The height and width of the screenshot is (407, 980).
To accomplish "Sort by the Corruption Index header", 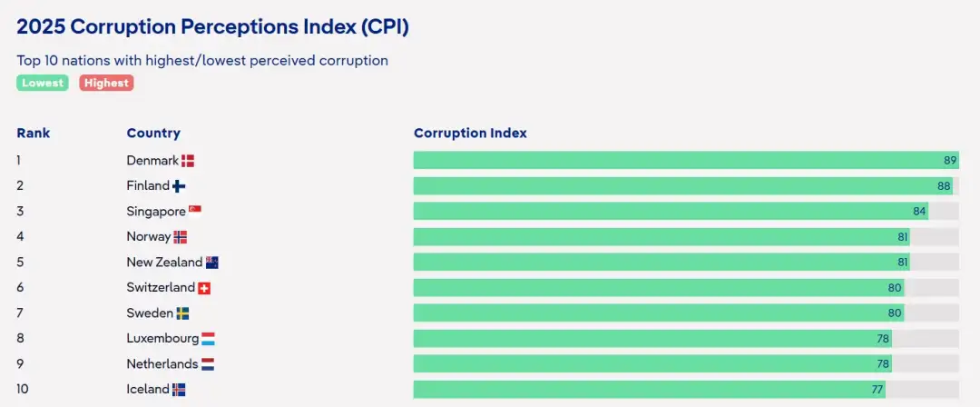I will click(470, 134).
